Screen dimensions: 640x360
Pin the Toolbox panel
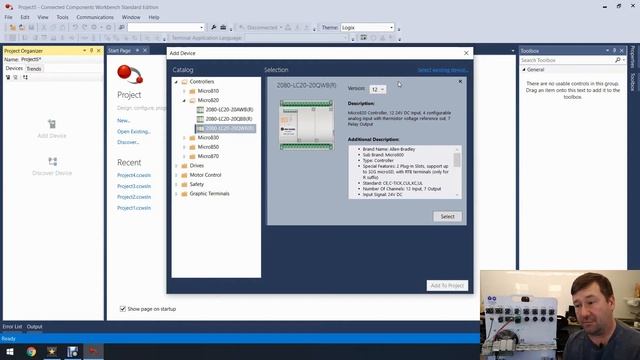[614, 51]
